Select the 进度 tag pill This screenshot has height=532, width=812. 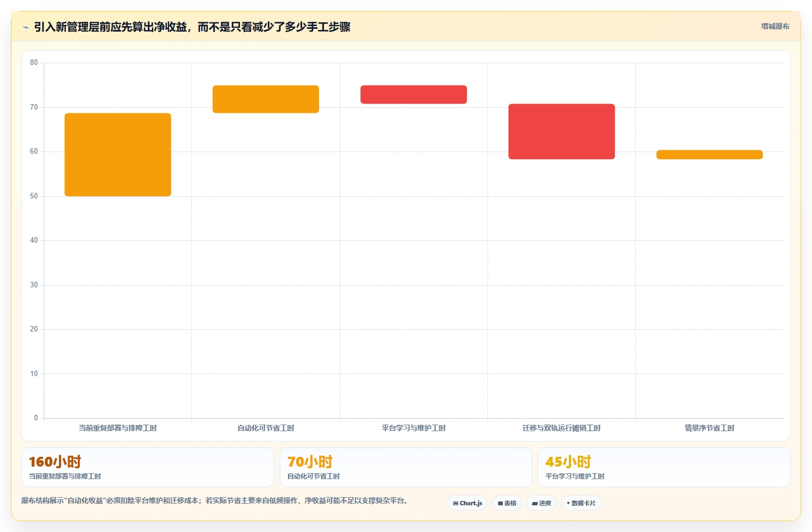(542, 503)
